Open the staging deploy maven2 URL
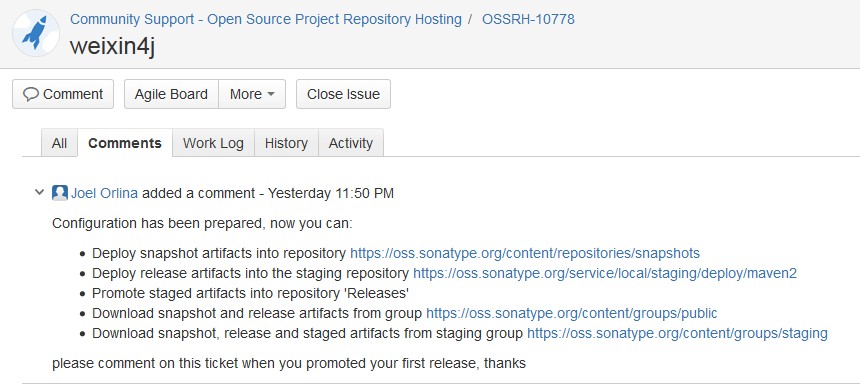The width and height of the screenshot is (860, 392). pos(605,273)
